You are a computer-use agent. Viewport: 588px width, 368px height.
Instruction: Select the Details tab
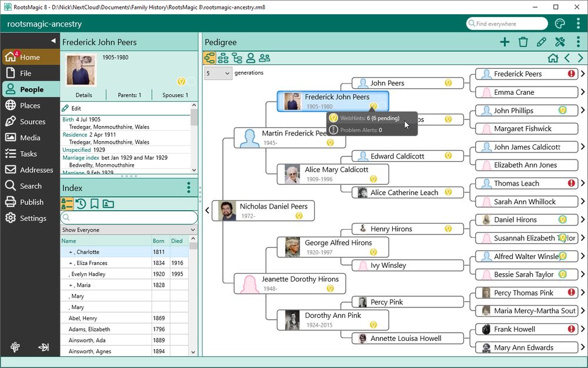(83, 95)
